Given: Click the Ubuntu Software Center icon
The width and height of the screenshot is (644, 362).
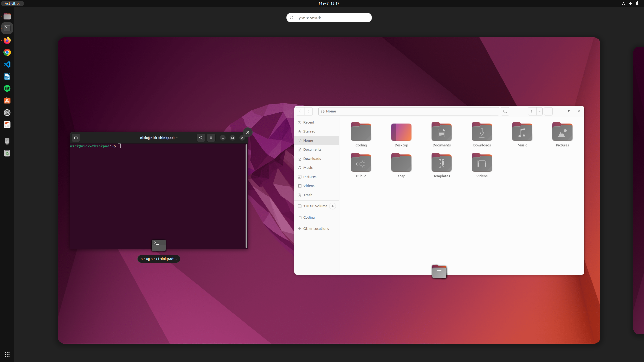Looking at the screenshot, I should (7, 100).
